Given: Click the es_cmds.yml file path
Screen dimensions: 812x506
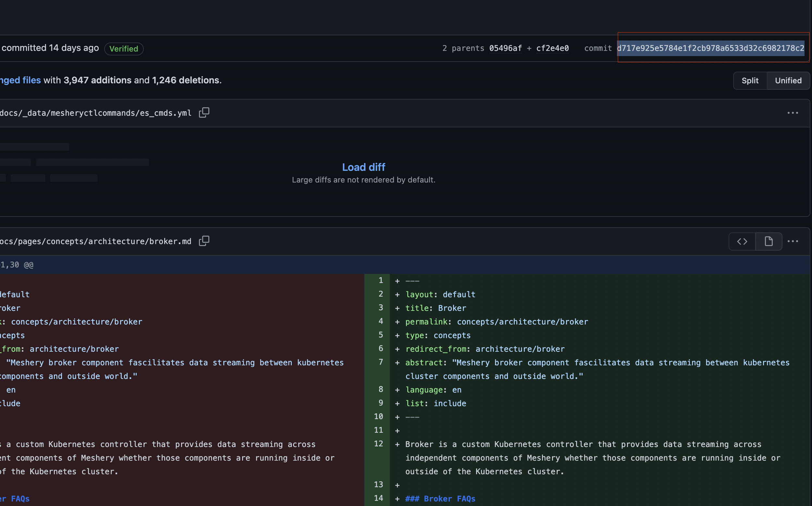Looking at the screenshot, I should (95, 113).
